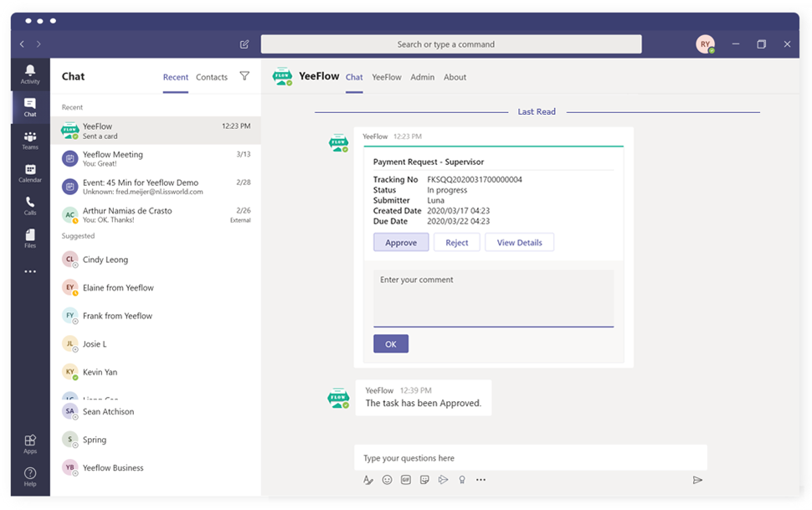The width and height of the screenshot is (812, 510).
Task: Start a new chat with compose icon
Action: click(244, 44)
